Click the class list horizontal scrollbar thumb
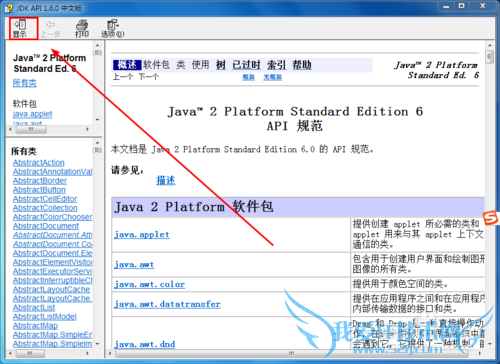This screenshot has height=364, width=500. pyautogui.click(x=30, y=353)
